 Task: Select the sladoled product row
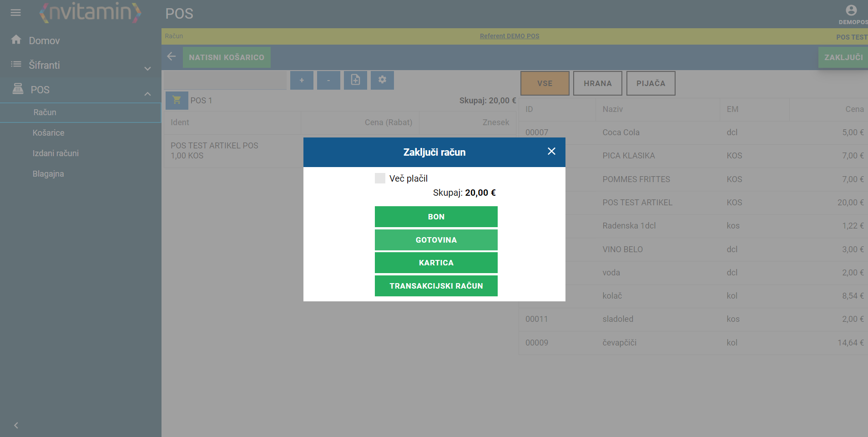click(693, 319)
